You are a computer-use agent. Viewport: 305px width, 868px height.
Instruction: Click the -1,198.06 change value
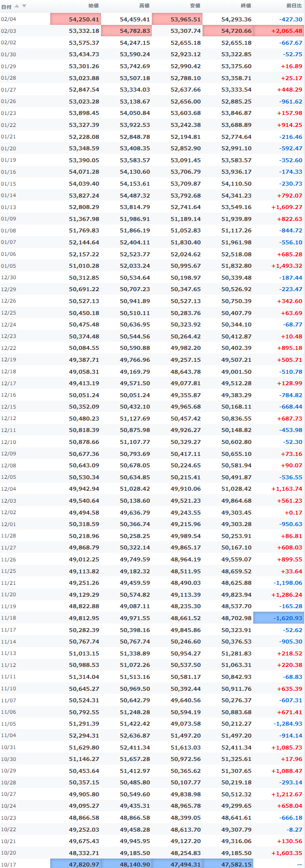click(288, 583)
